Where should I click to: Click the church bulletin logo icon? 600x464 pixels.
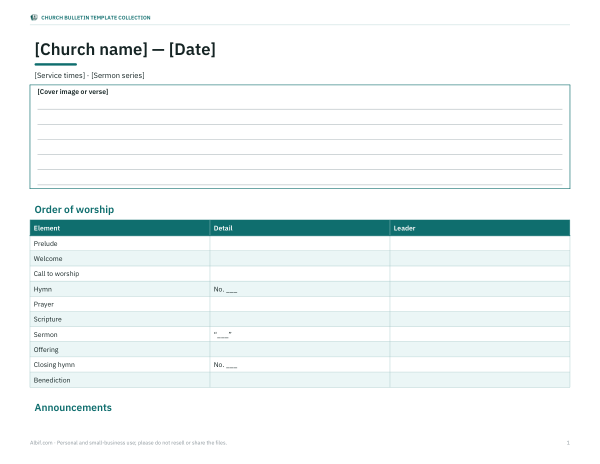(34, 17)
